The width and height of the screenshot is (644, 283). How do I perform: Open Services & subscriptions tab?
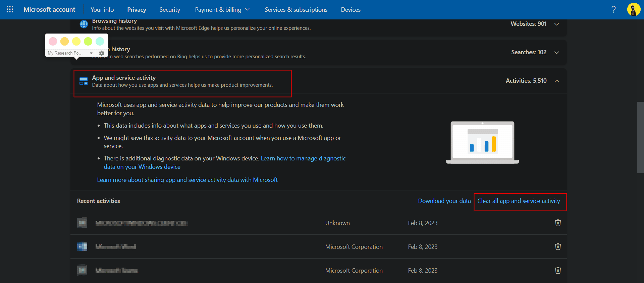(x=296, y=10)
